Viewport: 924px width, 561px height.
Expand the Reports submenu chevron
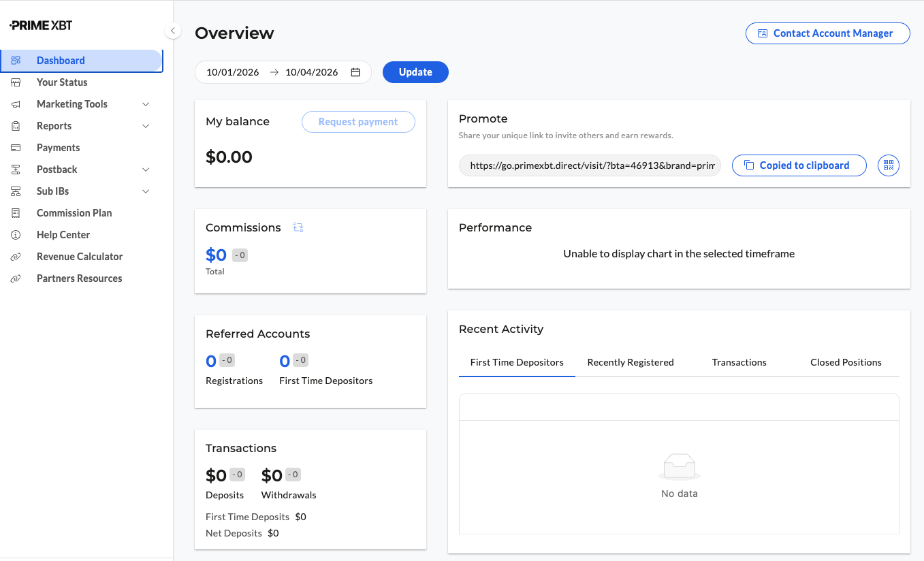coord(146,126)
